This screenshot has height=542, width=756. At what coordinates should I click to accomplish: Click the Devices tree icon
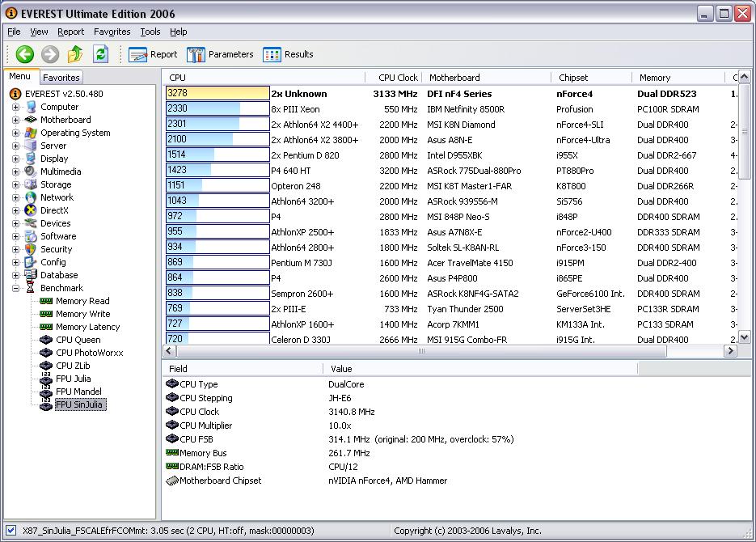pos(31,223)
